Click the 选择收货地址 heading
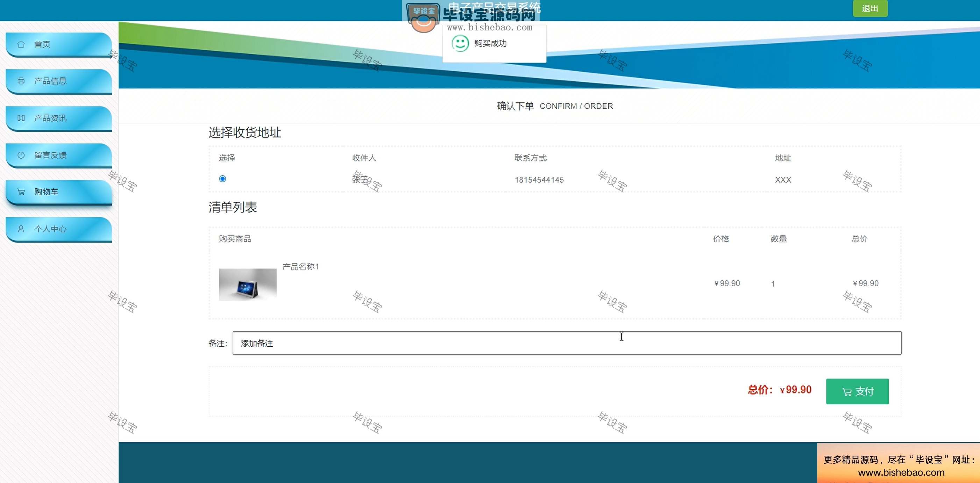 pos(244,132)
